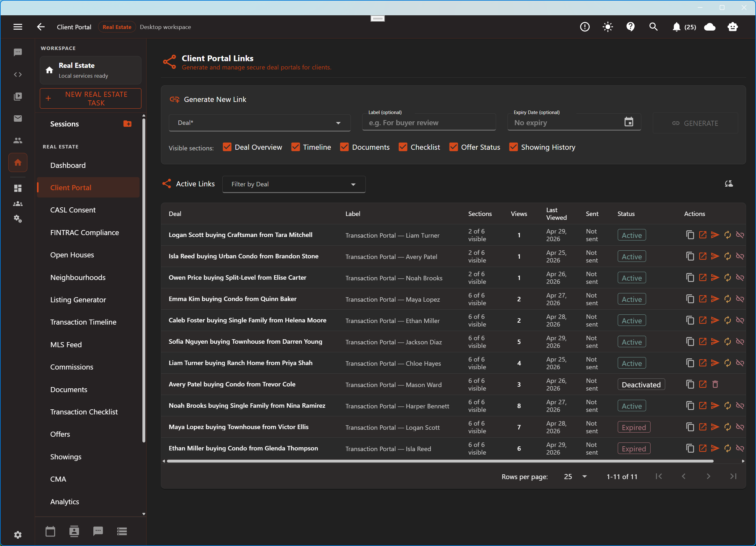This screenshot has height=546, width=756.
Task: Delete the deactivated Avery Patel link
Action: point(715,384)
